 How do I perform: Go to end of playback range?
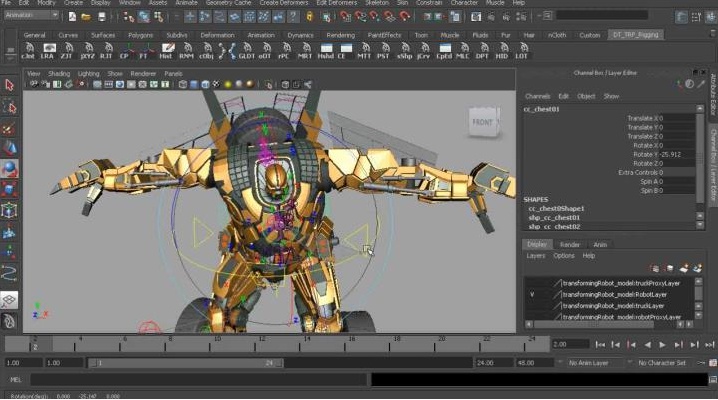tap(710, 345)
